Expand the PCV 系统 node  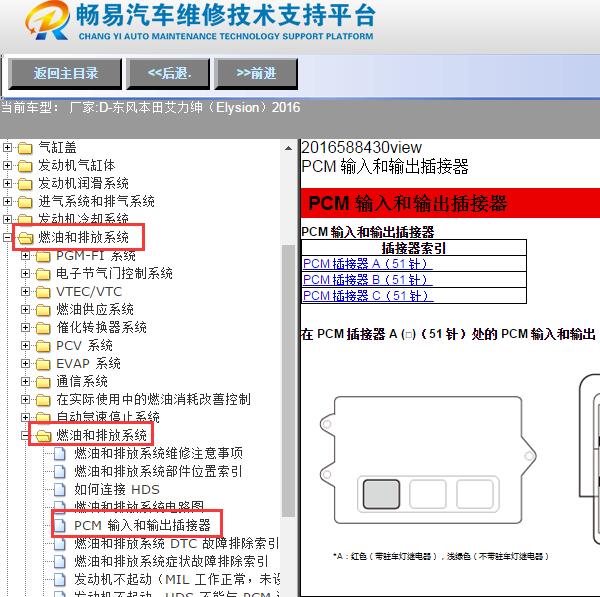(25, 345)
